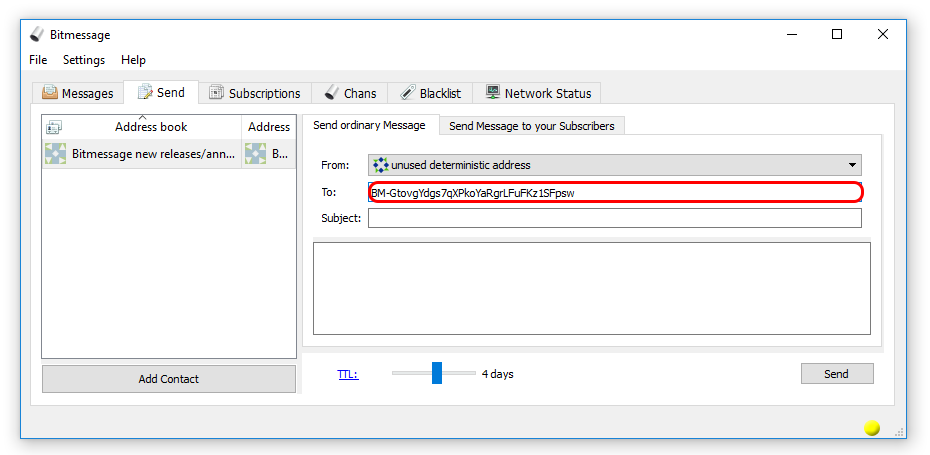Click the yellow connection status indicator

click(871, 428)
